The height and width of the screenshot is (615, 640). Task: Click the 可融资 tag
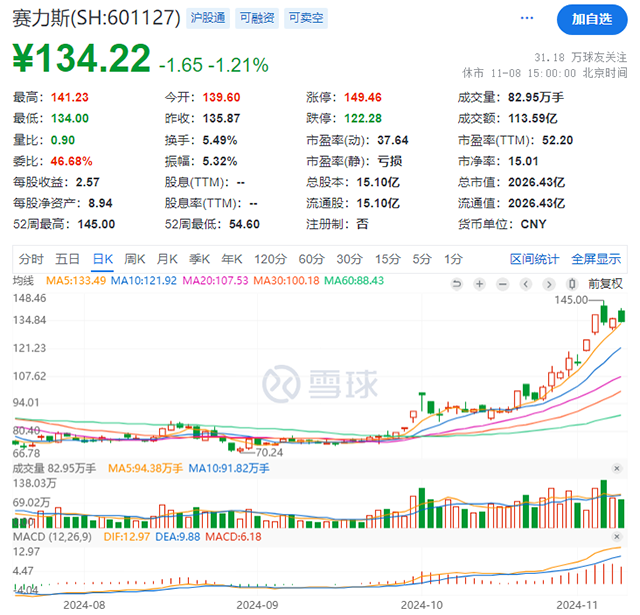[257, 18]
